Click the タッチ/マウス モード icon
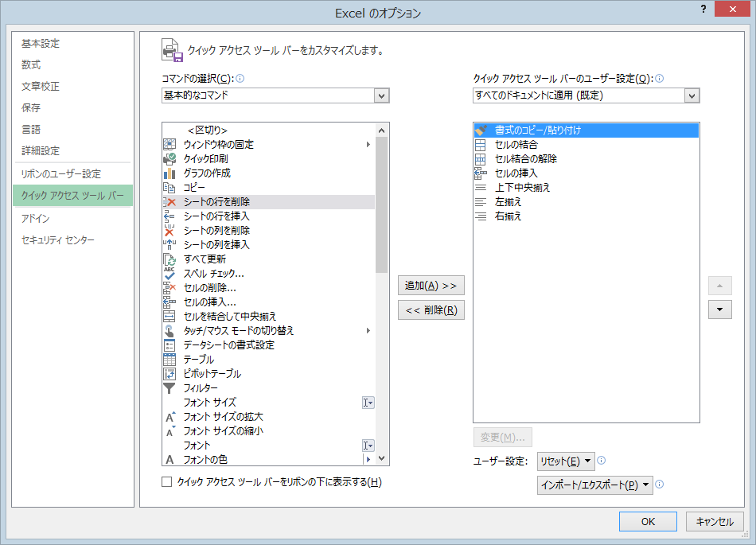This screenshot has height=545, width=756. coord(170,330)
